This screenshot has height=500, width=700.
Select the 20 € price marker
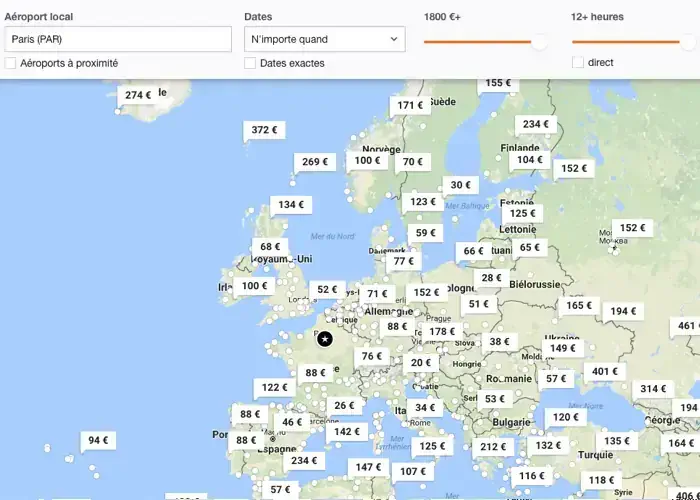point(421,363)
